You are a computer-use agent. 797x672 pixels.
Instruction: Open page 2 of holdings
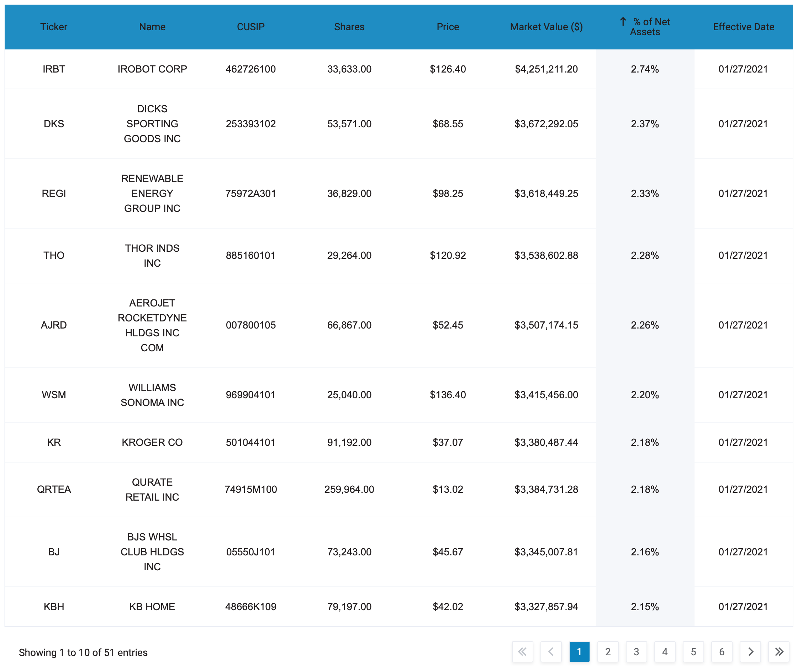(608, 651)
